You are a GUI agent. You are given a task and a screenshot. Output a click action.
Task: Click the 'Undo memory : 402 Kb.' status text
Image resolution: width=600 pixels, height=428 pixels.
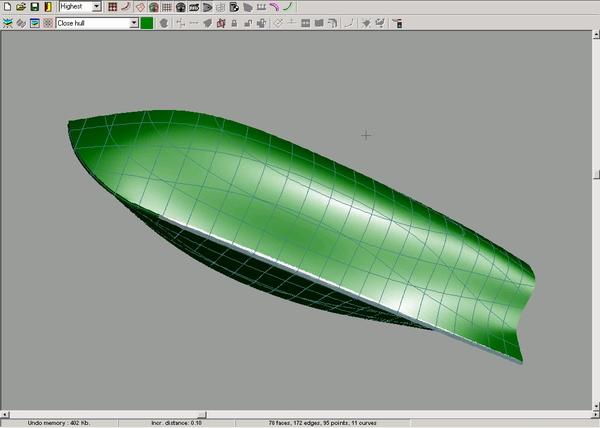pos(59,423)
